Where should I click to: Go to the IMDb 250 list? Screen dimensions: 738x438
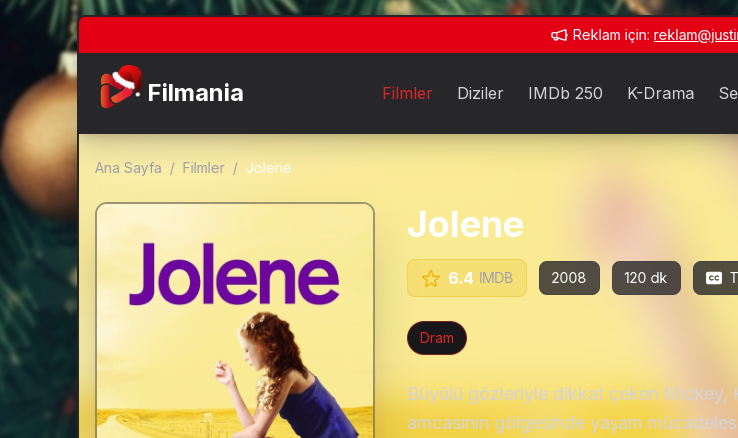(565, 93)
